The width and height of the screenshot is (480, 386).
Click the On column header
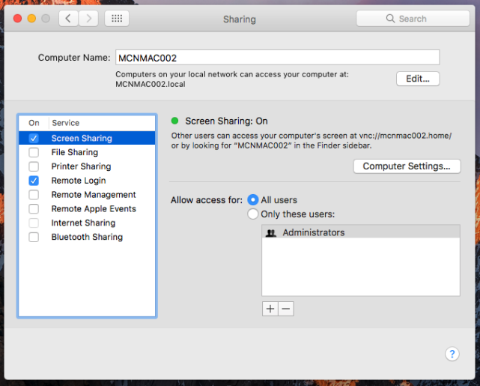coord(34,123)
